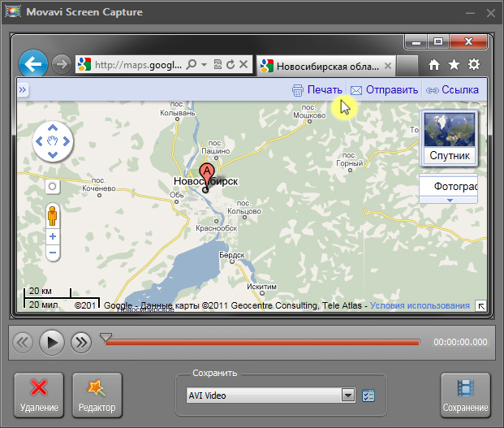Pan the map left arrow
Screen dimensions: 504x428
[x=39, y=141]
